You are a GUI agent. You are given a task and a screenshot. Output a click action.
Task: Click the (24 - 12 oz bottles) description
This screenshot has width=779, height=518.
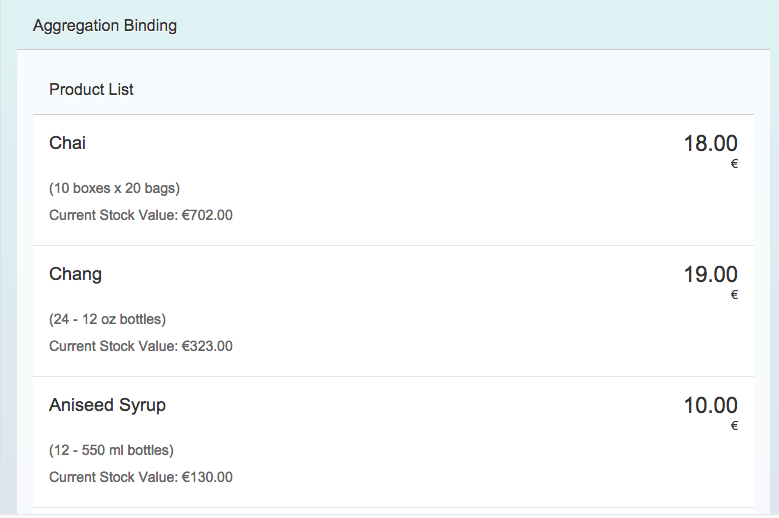tap(107, 320)
